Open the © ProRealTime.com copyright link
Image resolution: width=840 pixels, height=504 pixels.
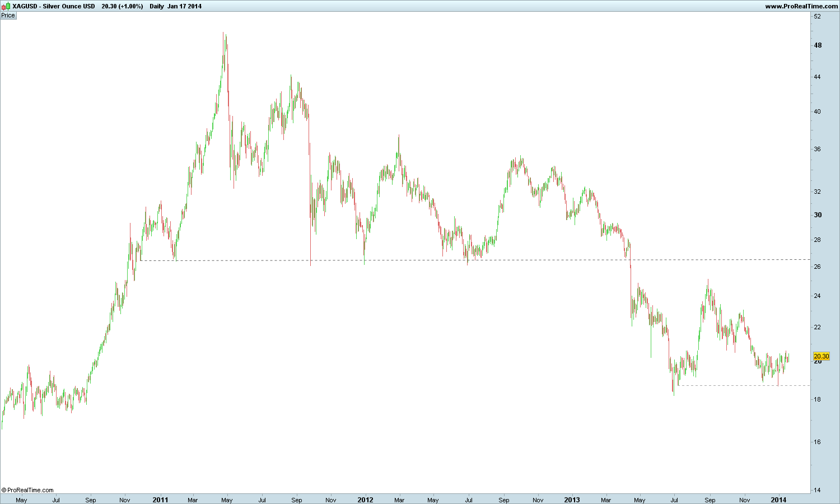point(27,490)
